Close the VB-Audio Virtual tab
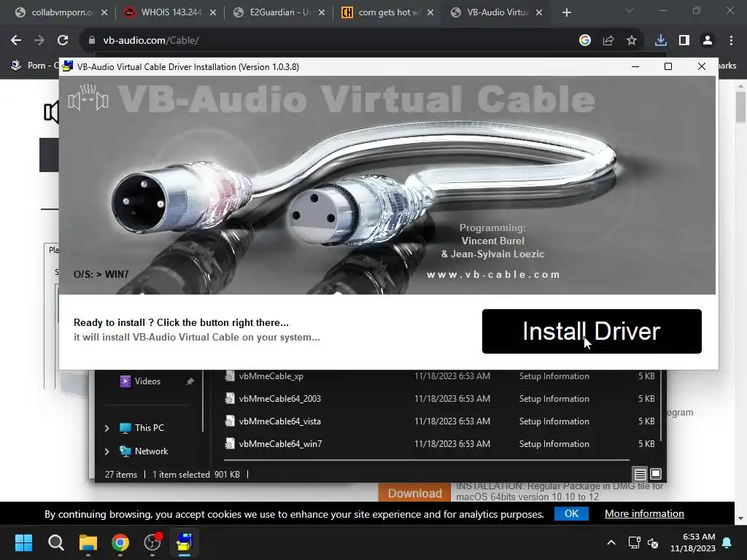Image resolution: width=747 pixels, height=560 pixels. point(539,13)
